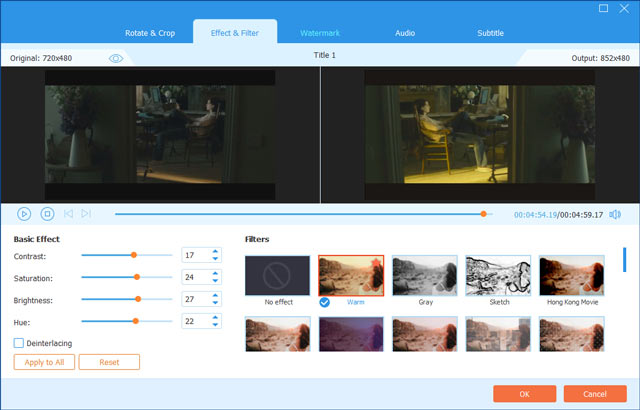Click the filters list scrollbar
640x410 pixels.
click(624, 259)
